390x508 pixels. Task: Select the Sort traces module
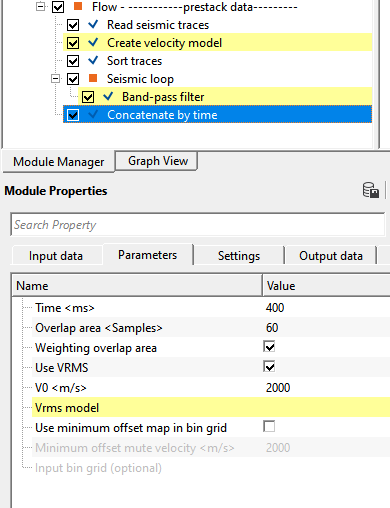click(x=134, y=61)
